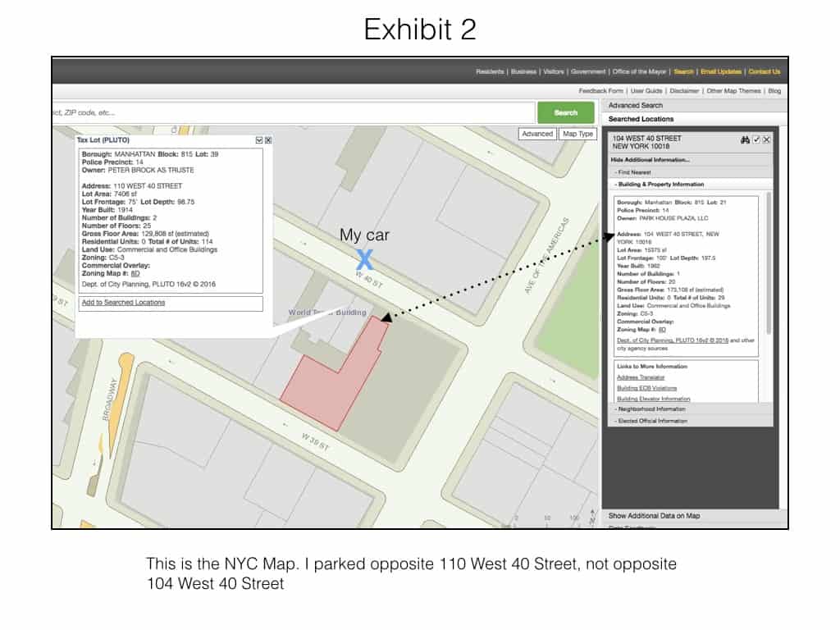Expand the Elected Official Information section

[651, 421]
